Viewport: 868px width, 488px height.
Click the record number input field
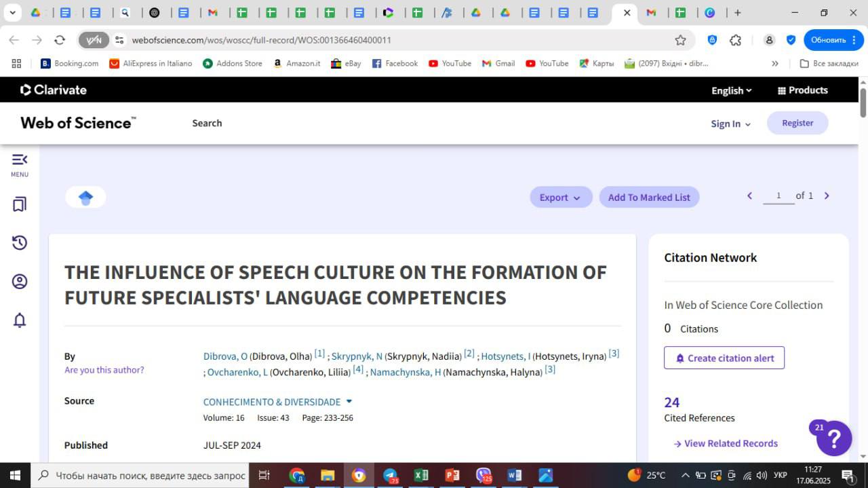point(778,196)
